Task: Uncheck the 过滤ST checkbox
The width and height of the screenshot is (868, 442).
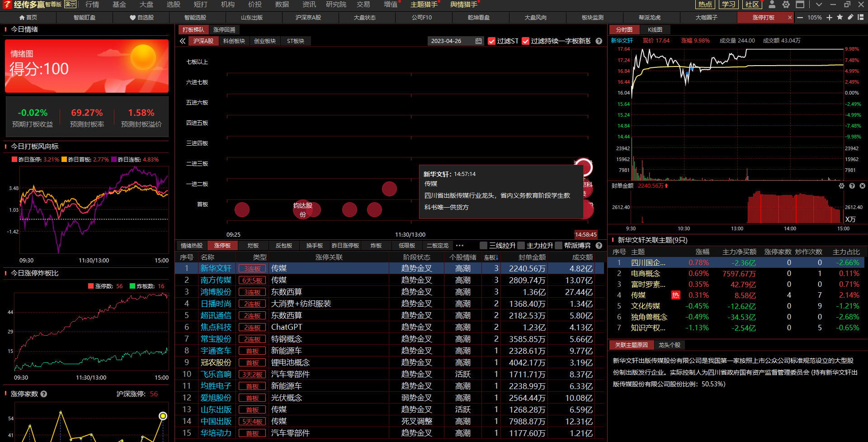Action: 492,41
